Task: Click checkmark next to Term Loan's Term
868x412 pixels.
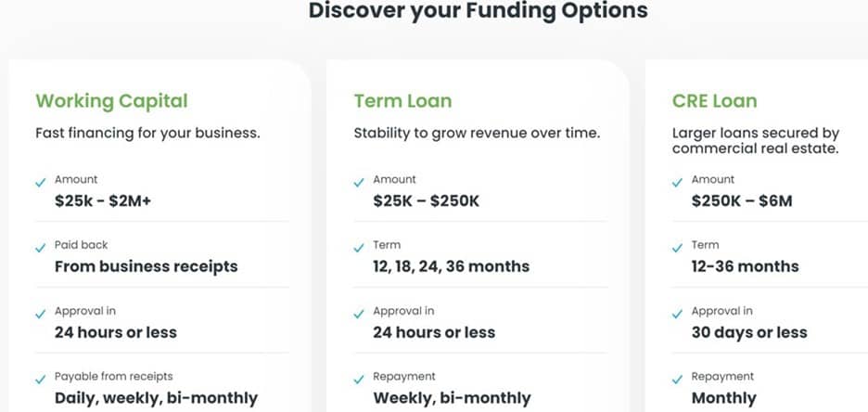Action: tap(359, 249)
